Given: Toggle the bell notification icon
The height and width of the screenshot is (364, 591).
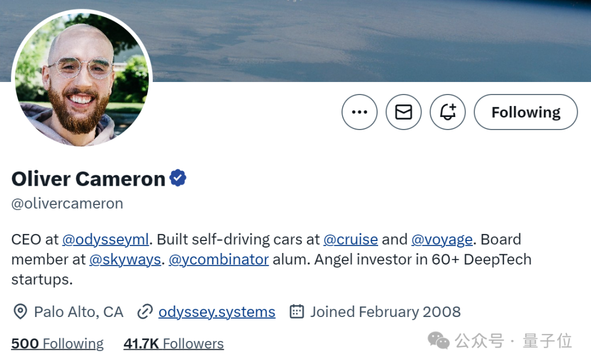Looking at the screenshot, I should click(x=448, y=112).
